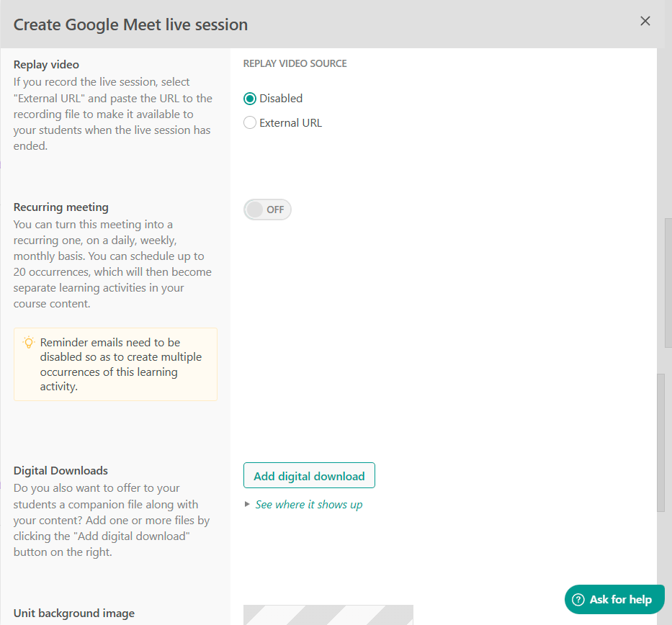The height and width of the screenshot is (625, 672).
Task: Click the Replay video heading
Action: (x=46, y=65)
